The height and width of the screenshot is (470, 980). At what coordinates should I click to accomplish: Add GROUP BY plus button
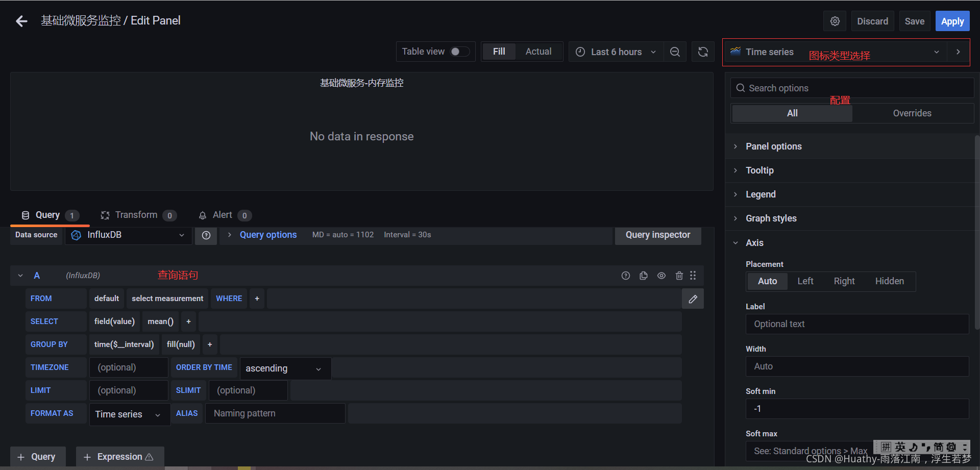(210, 344)
